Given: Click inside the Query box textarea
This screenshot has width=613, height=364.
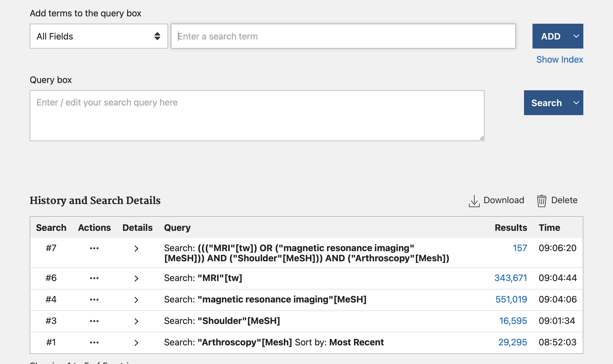Looking at the screenshot, I should pos(257,116).
